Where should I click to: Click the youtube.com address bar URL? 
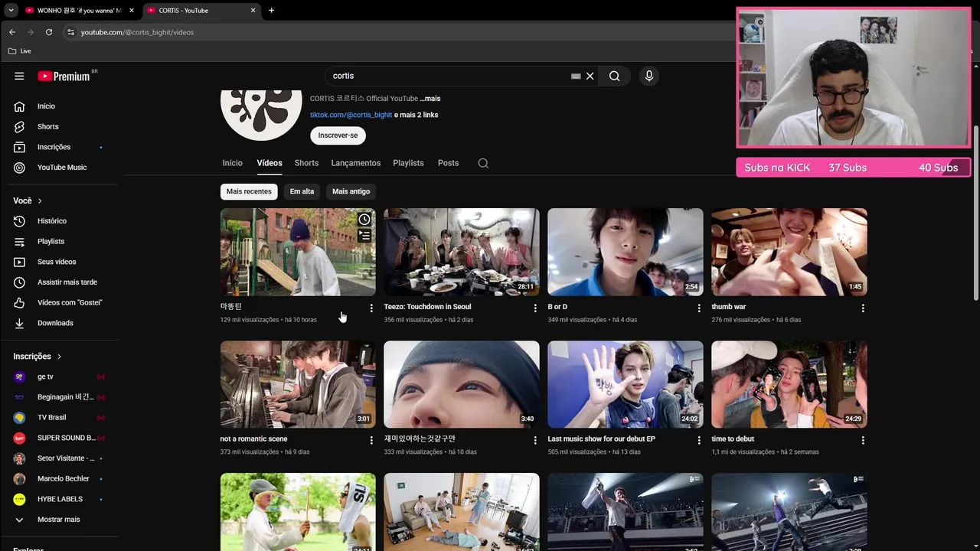click(x=137, y=32)
